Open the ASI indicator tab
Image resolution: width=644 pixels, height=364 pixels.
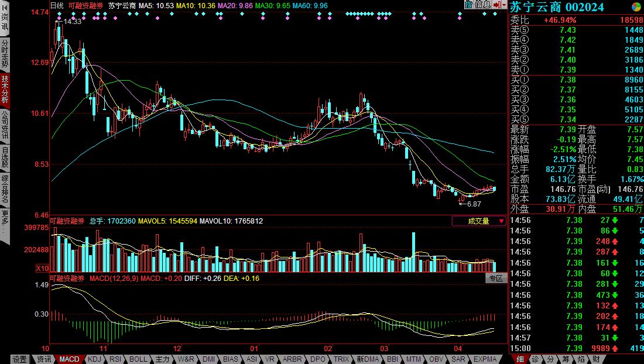(251, 359)
